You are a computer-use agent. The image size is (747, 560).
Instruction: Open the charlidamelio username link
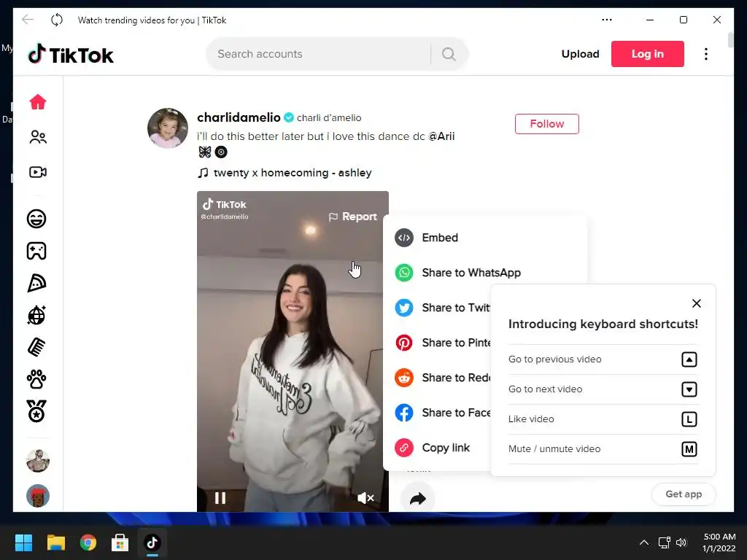point(239,117)
